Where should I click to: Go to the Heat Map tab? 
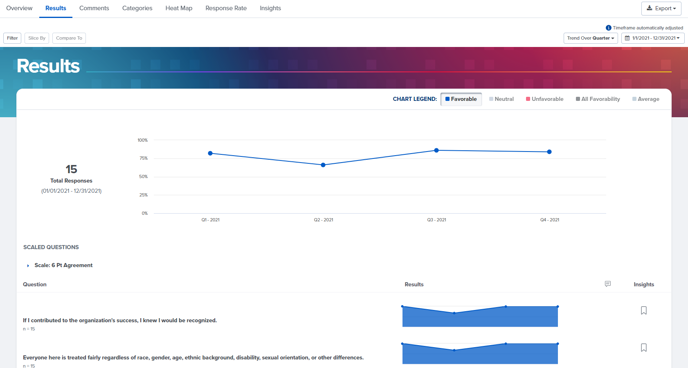(x=179, y=8)
